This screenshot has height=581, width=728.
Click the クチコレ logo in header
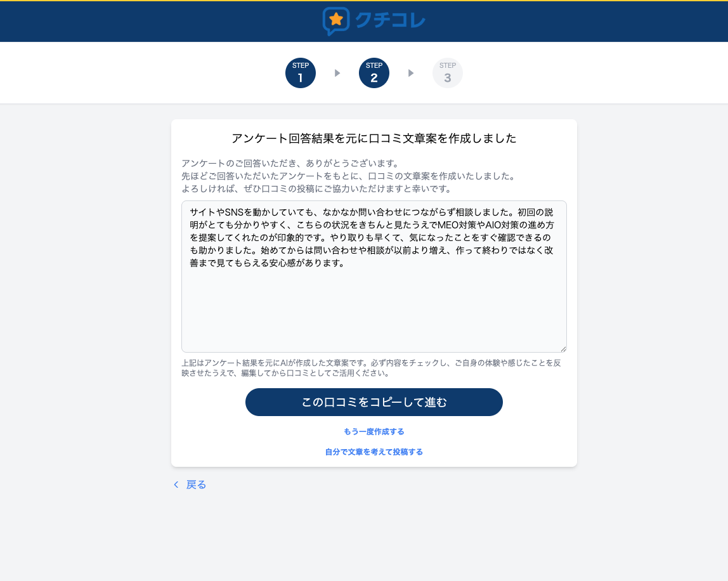click(374, 21)
